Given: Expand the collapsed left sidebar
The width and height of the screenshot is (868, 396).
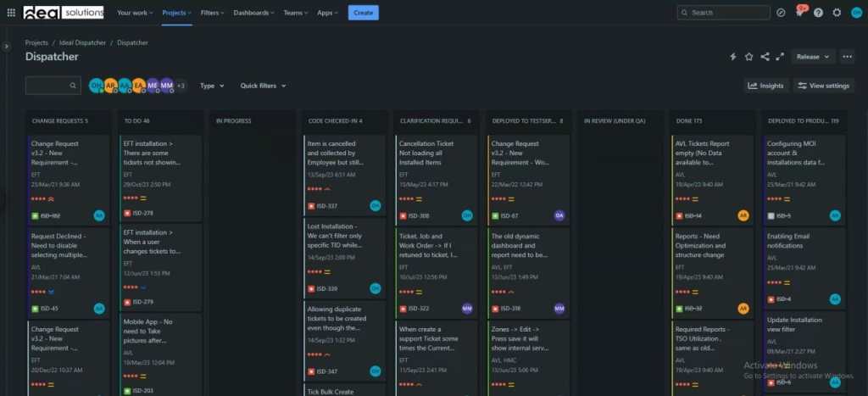Looking at the screenshot, I should point(7,46).
